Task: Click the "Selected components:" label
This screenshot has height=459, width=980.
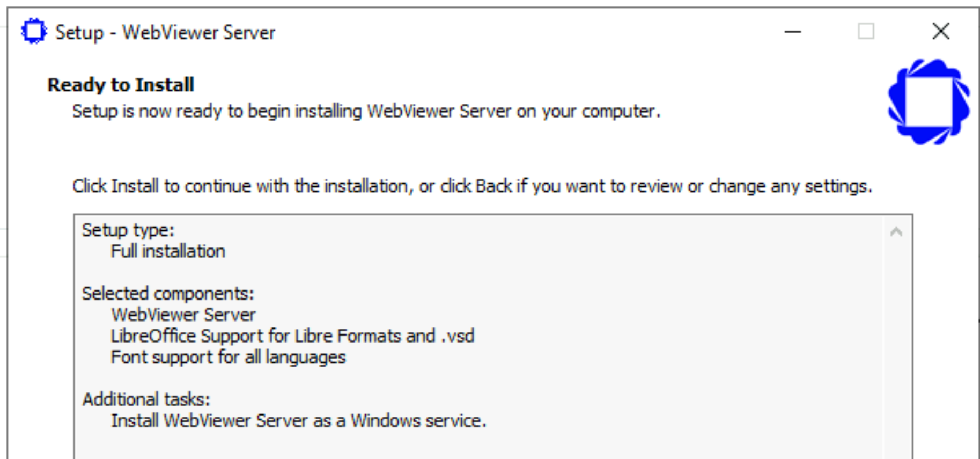Action: tap(167, 294)
